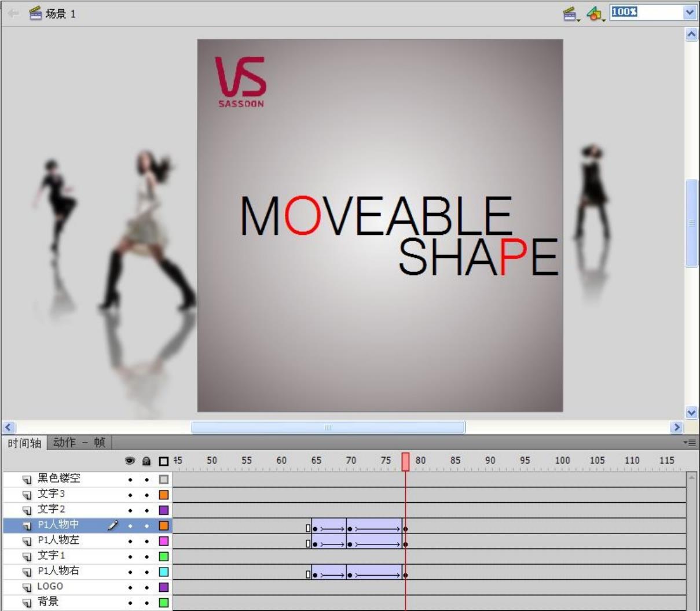Click the cyan outline swatch of P1人物右
The image size is (700, 611).
click(x=164, y=572)
